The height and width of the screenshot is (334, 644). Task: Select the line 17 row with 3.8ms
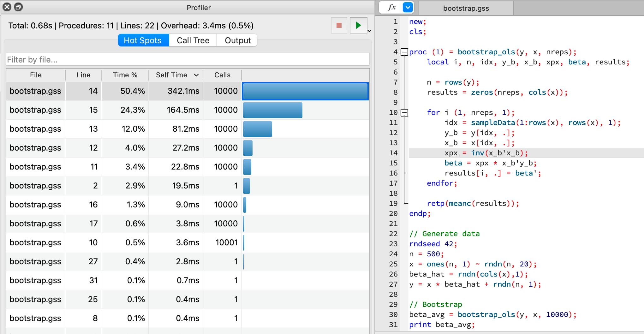tap(188, 224)
